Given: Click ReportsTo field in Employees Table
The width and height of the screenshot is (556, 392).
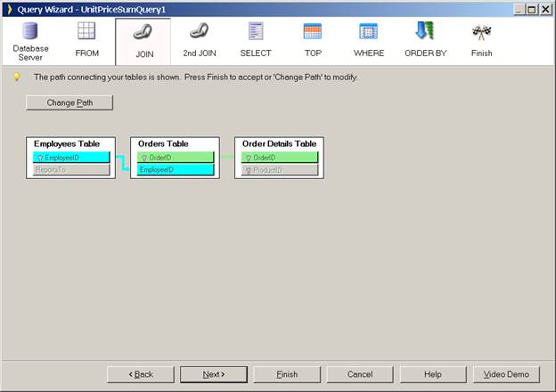Looking at the screenshot, I should coord(70,169).
